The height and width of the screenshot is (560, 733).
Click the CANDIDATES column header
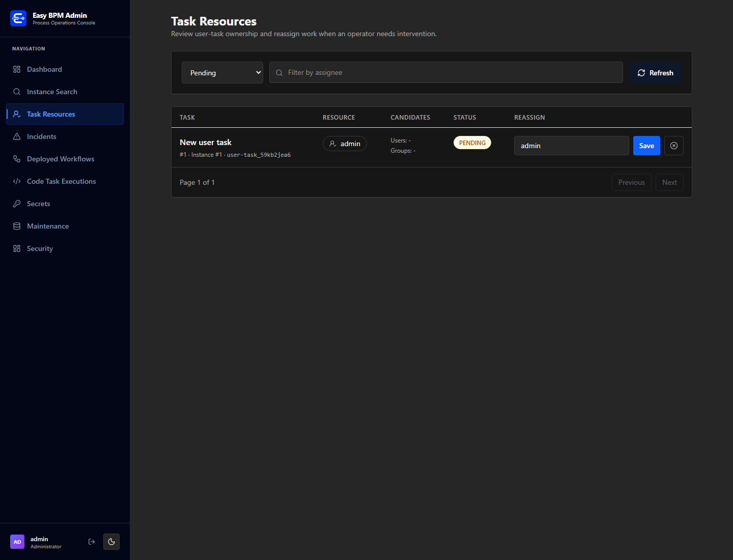[410, 118]
